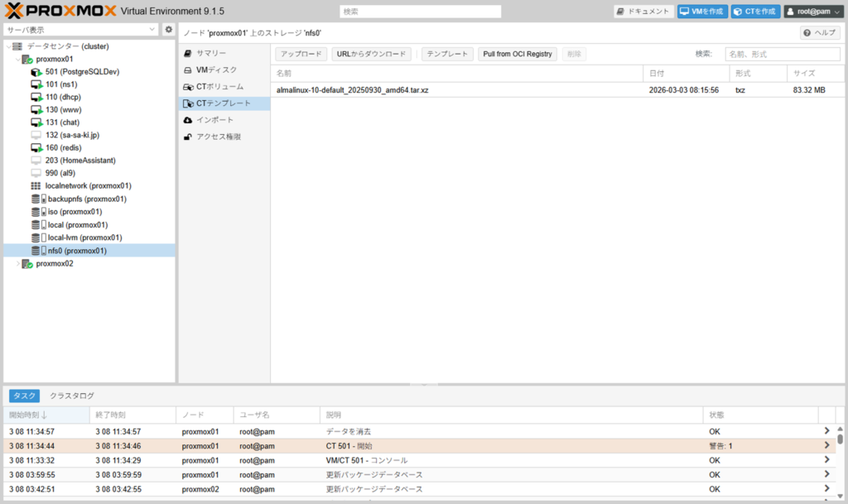
Task: Open localnetwork (proxmox01) SDN zone
Action: (x=89, y=186)
